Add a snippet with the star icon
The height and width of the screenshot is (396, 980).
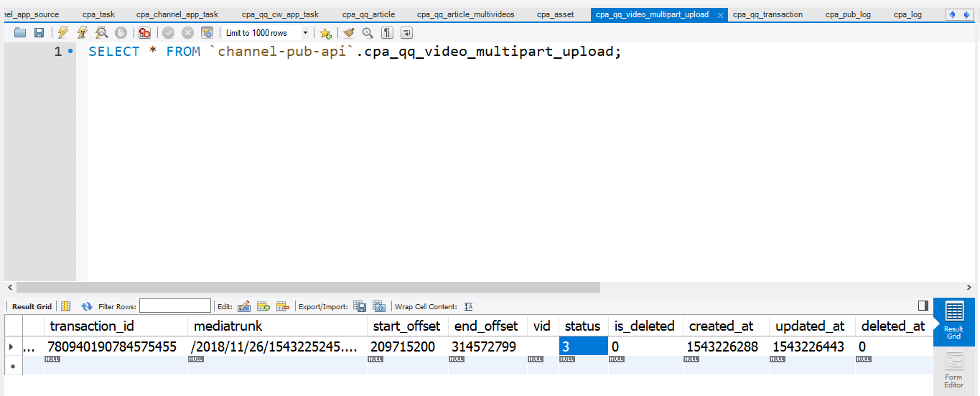coord(325,33)
